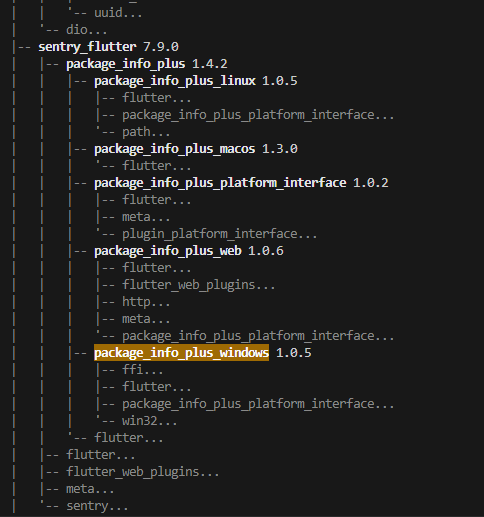Click the 'sentry...' dependency line
Screen dimensions: 484x517
coord(97,506)
